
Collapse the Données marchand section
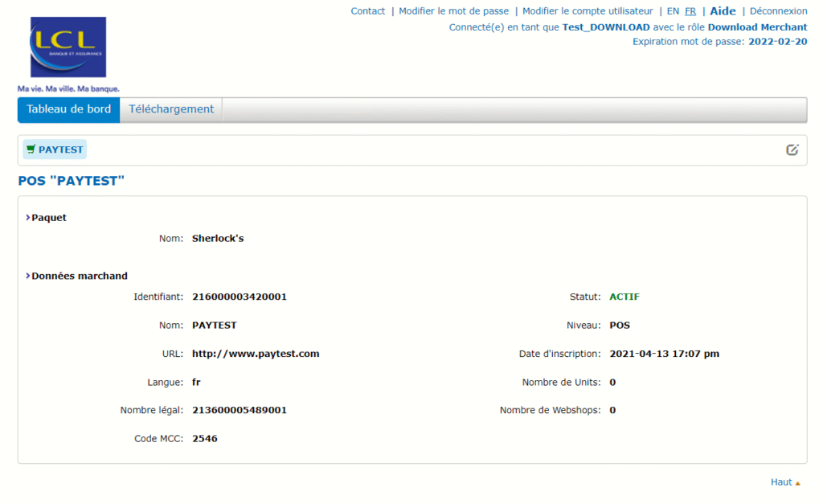coord(78,275)
